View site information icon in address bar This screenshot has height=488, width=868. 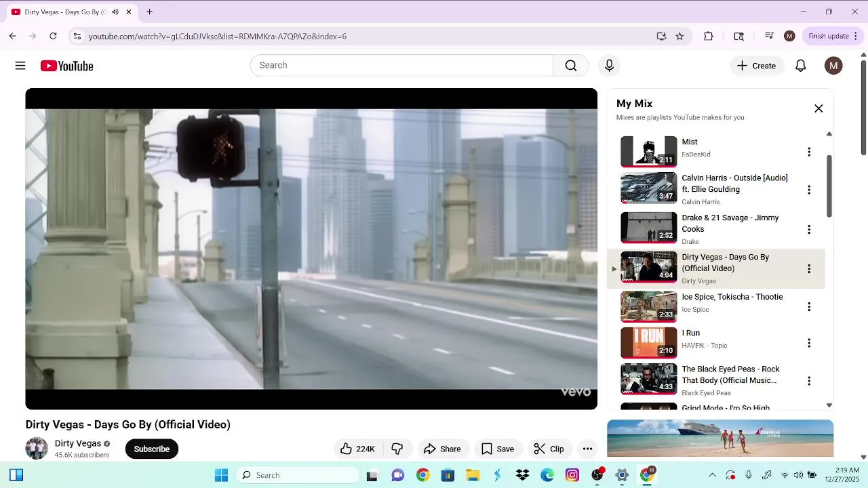(x=77, y=36)
